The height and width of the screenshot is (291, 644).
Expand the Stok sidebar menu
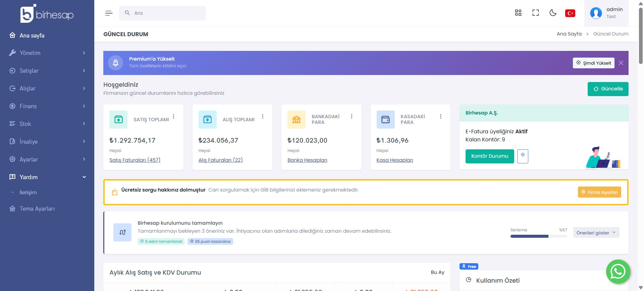[47, 124]
